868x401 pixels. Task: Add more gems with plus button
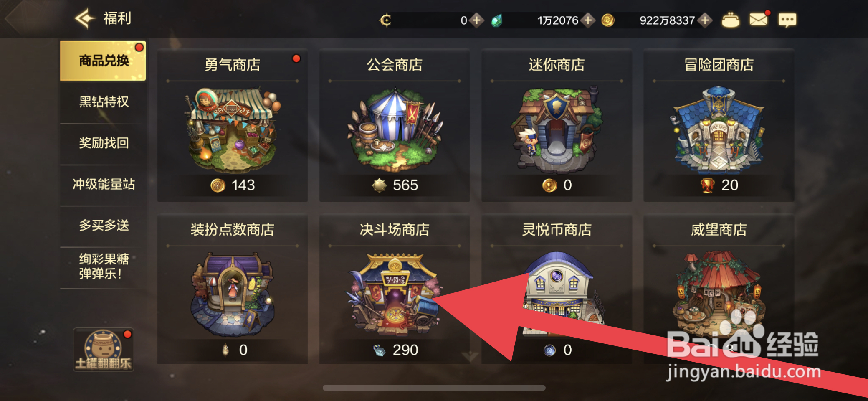point(588,20)
